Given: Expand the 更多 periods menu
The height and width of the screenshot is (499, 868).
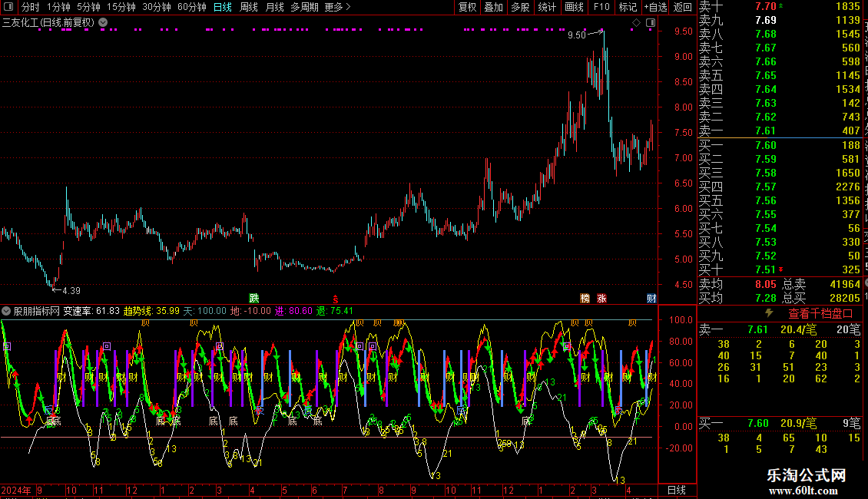Looking at the screenshot, I should tap(337, 7).
